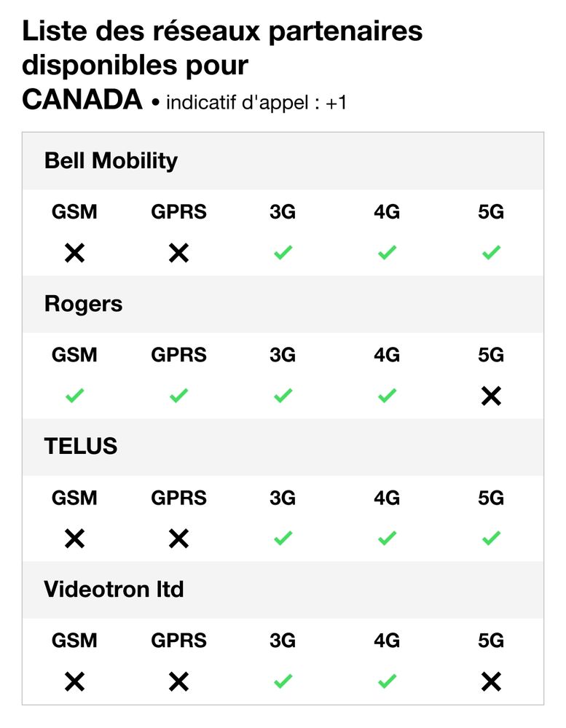This screenshot has height=728, width=566.
Task: Click the GPRS label under Bell Mobility
Action: click(x=178, y=213)
